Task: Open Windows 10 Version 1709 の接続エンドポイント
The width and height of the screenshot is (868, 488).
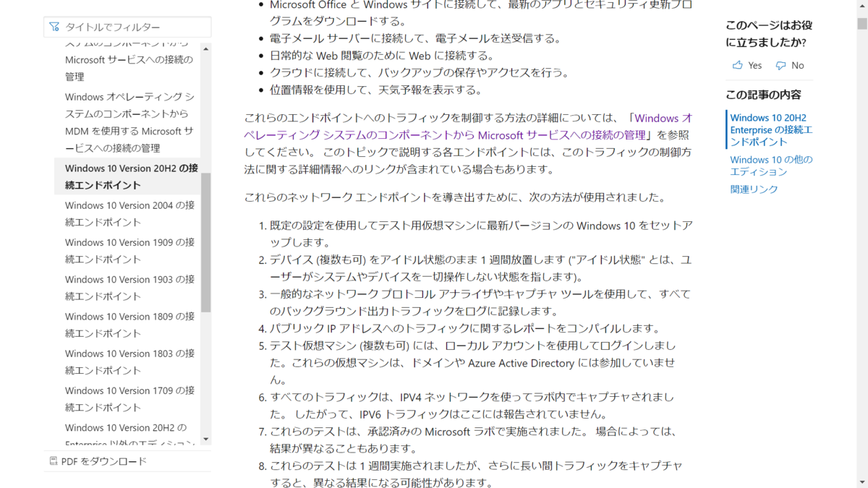Action: pyautogui.click(x=130, y=399)
